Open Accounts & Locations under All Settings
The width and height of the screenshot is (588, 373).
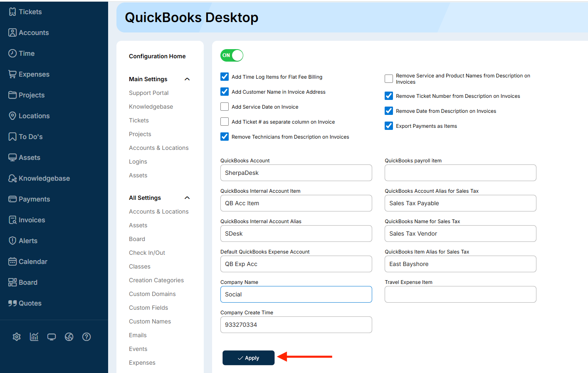(x=159, y=211)
